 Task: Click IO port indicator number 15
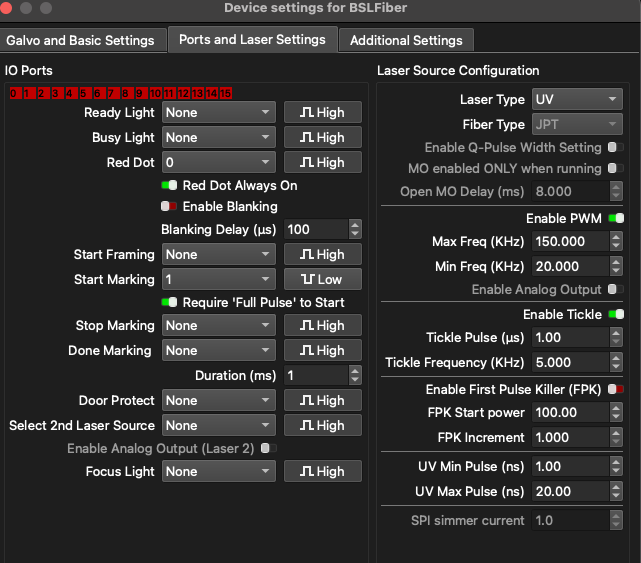coord(226,93)
